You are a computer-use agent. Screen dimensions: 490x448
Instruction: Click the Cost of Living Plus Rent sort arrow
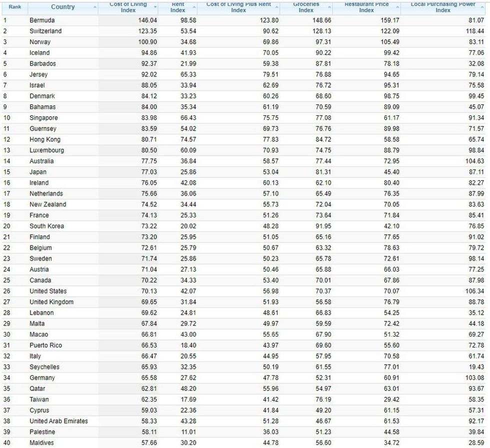click(x=277, y=6)
